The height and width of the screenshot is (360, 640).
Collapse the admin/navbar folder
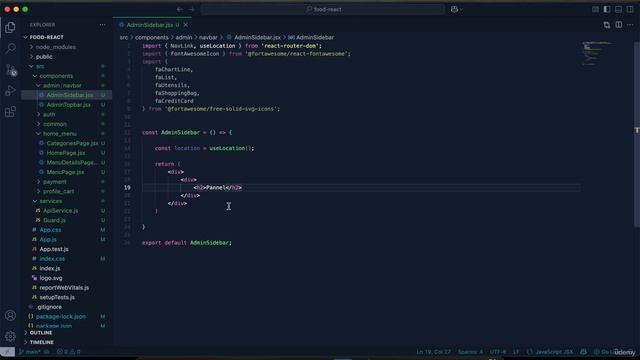click(x=67, y=86)
